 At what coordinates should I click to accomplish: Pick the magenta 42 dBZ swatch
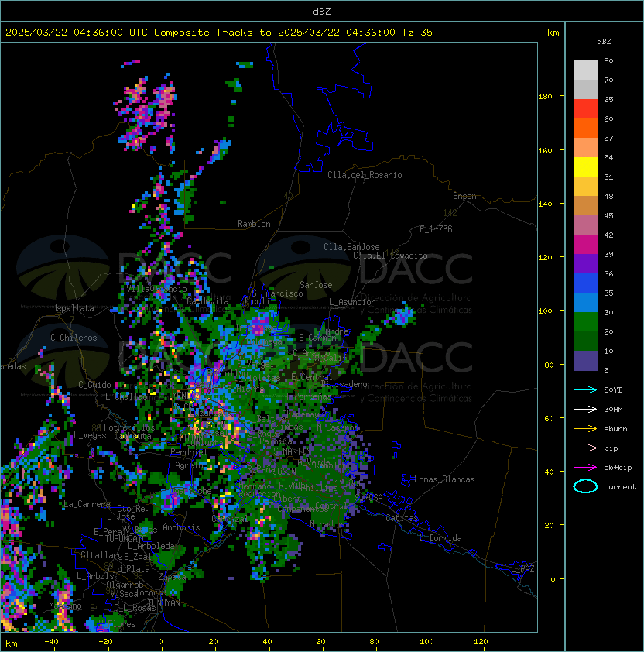click(585, 244)
